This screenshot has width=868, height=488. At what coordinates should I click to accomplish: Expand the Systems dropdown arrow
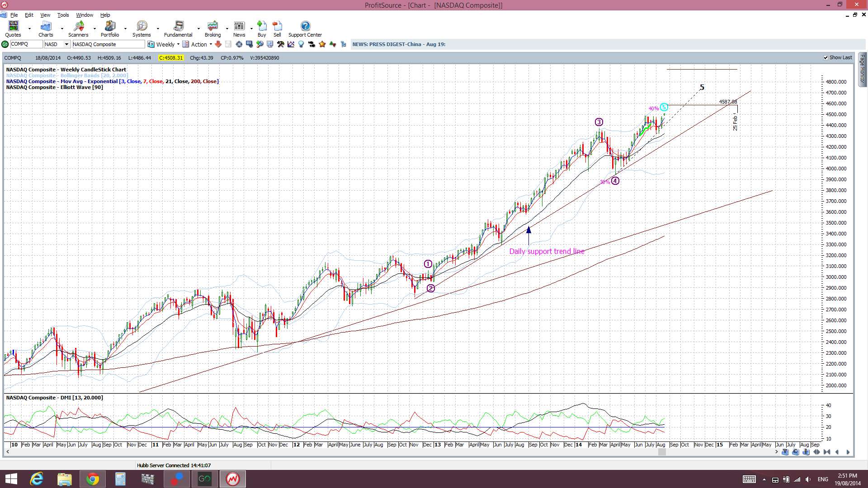pyautogui.click(x=158, y=28)
